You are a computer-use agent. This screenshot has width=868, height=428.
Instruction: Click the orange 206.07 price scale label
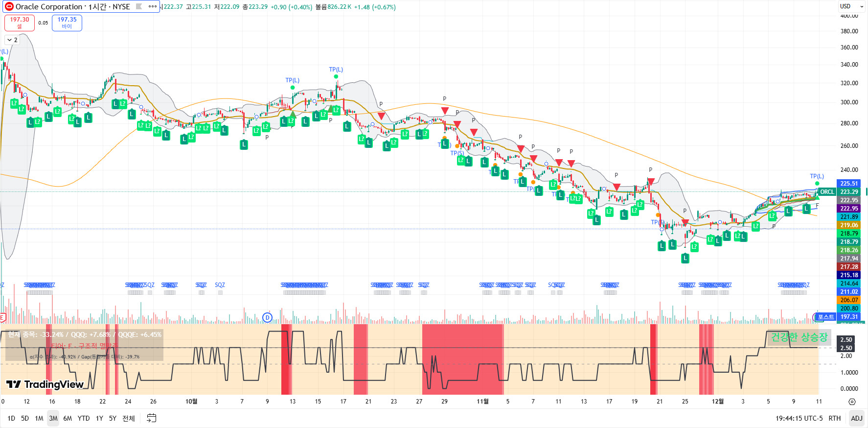(x=849, y=300)
